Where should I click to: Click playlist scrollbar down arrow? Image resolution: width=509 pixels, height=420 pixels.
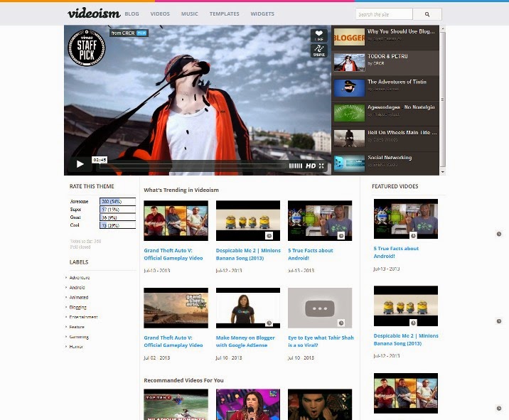pyautogui.click(x=443, y=172)
